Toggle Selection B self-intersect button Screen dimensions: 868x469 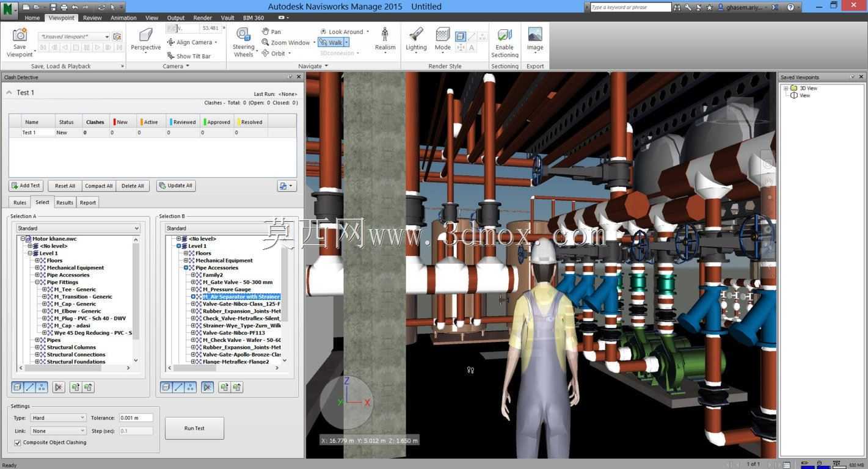(208, 387)
